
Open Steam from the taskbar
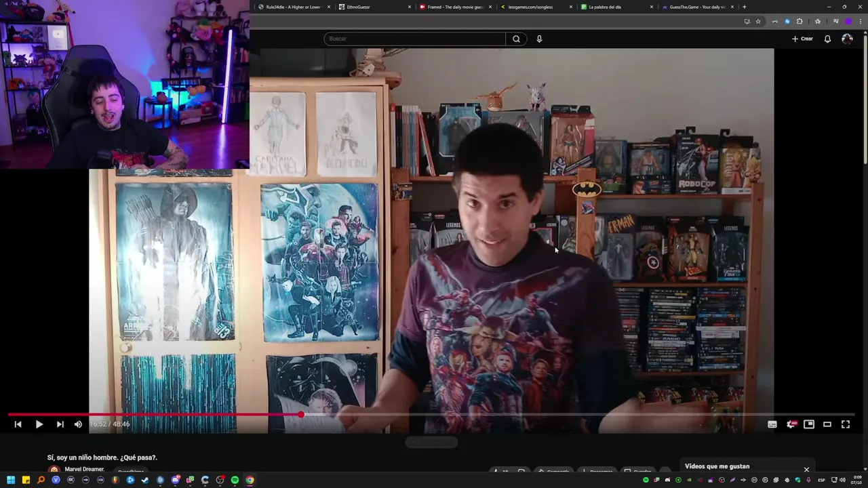tap(145, 480)
